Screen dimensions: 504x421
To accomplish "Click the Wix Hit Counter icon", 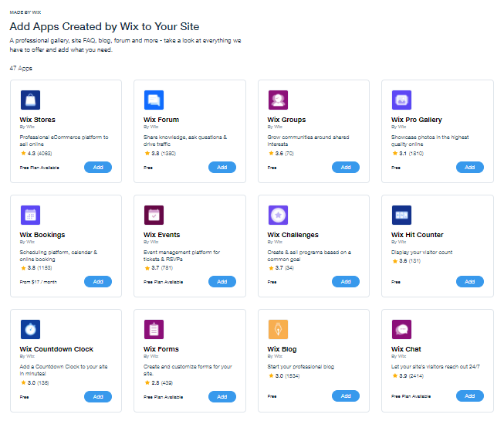I will [401, 215].
